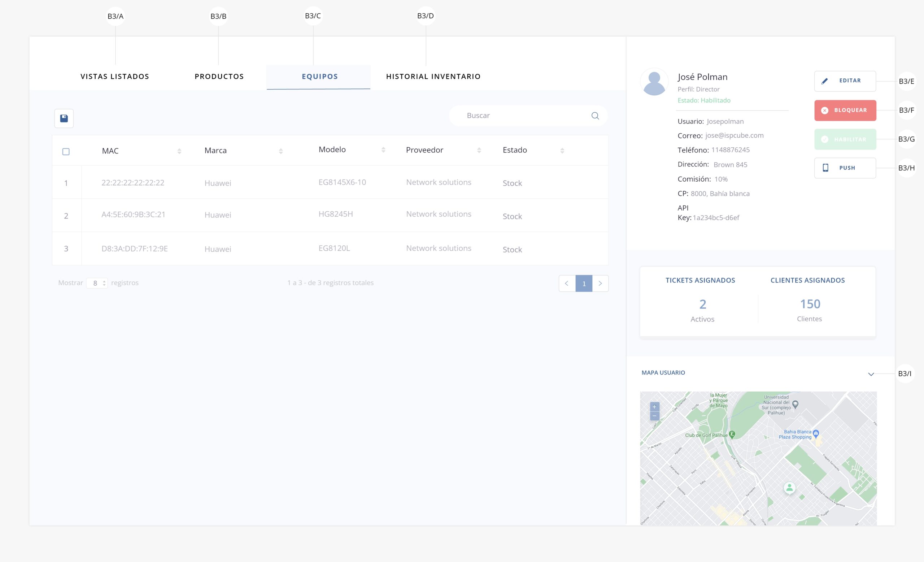Screen dimensions: 924x562
Task: Sort the table by Estado column
Action: pos(562,151)
